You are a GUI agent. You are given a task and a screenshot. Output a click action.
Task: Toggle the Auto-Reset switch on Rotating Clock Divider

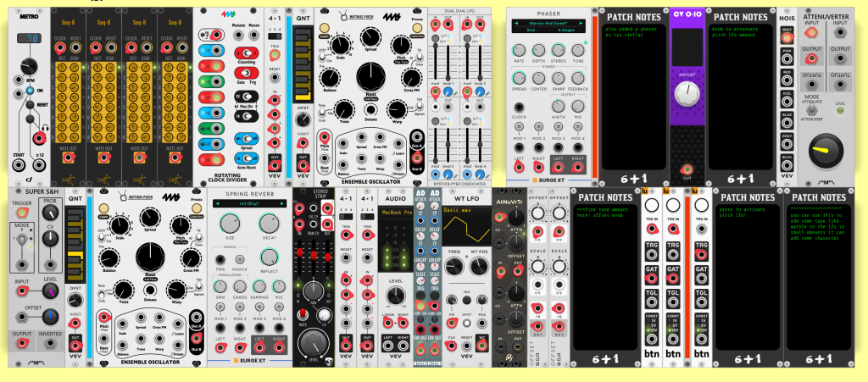tap(247, 157)
